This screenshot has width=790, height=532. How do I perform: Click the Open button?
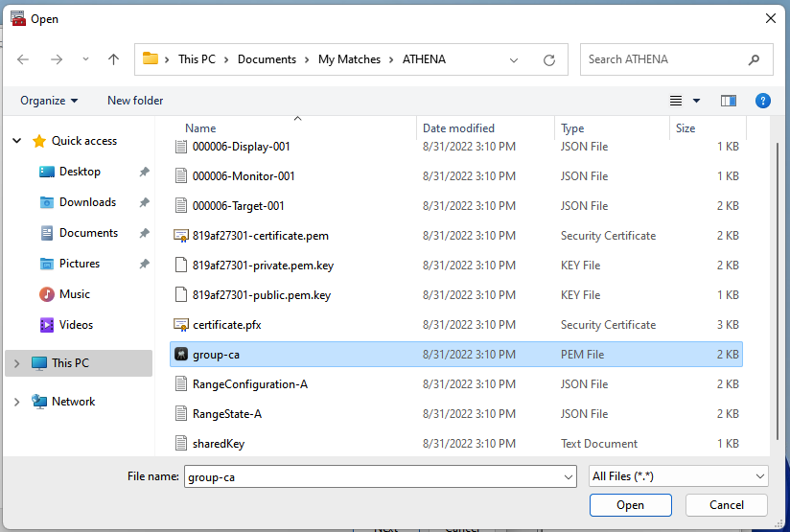click(630, 505)
